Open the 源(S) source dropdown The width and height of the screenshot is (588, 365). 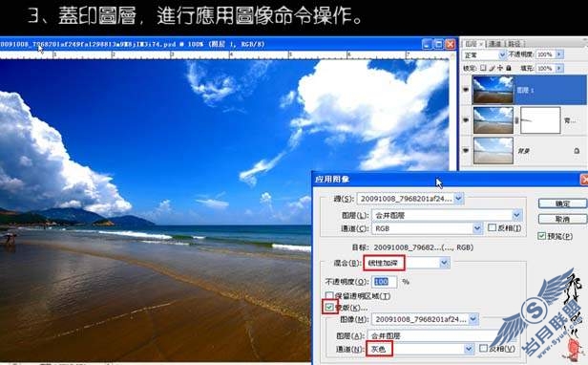pos(459,199)
